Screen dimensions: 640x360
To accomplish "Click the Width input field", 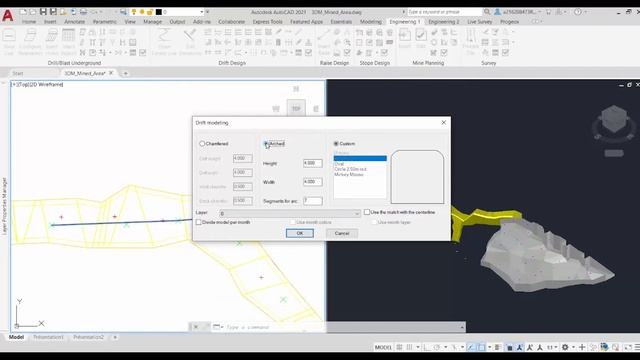I will (313, 182).
